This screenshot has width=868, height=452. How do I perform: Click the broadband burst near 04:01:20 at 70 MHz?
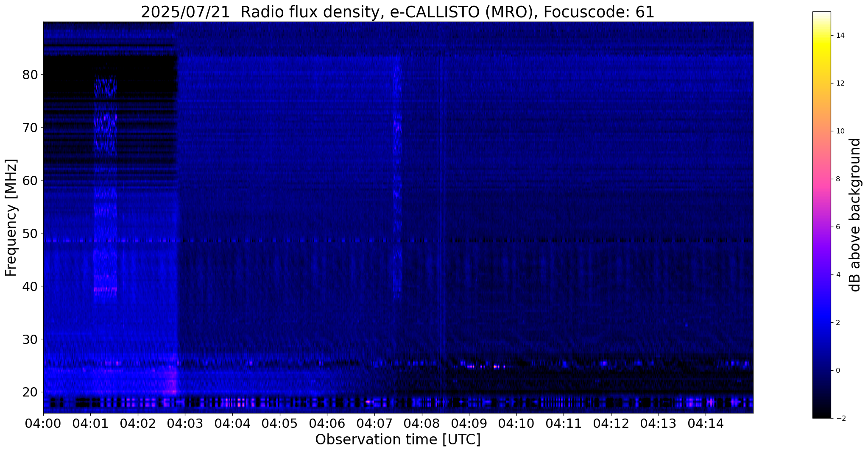tap(105, 121)
